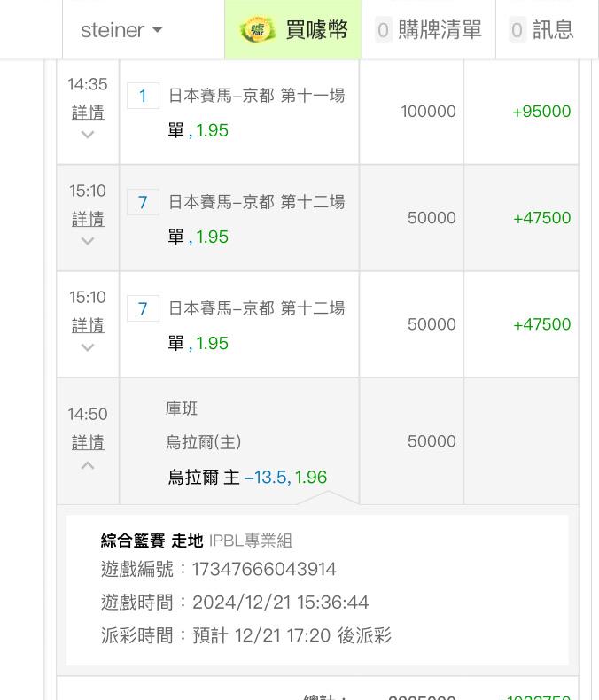599x700 pixels.
Task: Click 烏拉爾 主 -13.5 bet selection
Action: point(247,478)
